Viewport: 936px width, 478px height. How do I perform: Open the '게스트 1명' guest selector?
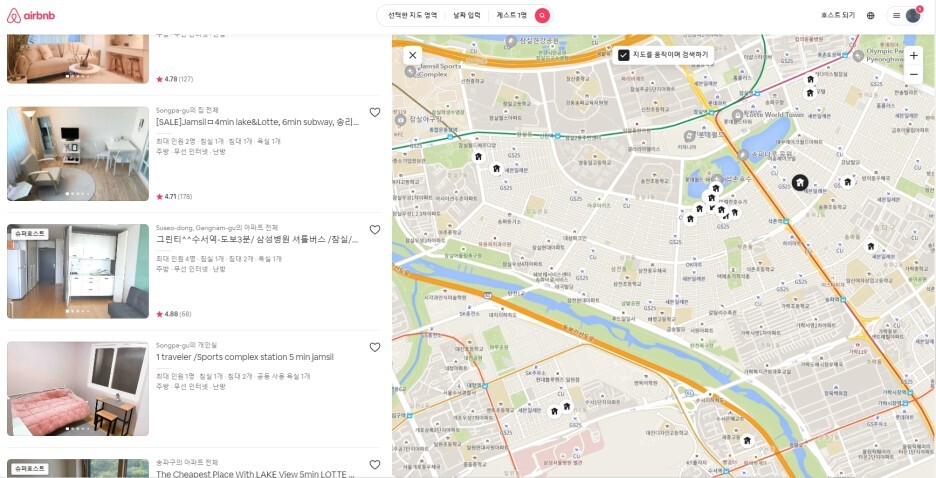click(512, 16)
